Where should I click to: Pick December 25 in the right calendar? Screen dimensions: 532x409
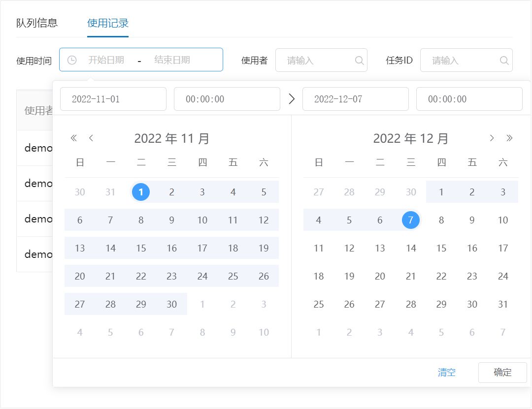point(319,304)
